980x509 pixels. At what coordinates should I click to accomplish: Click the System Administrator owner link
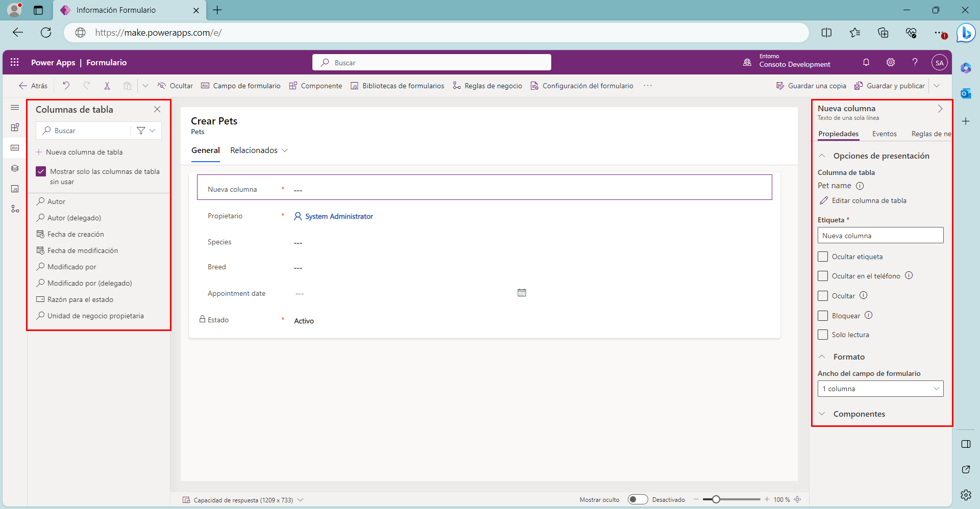(339, 216)
